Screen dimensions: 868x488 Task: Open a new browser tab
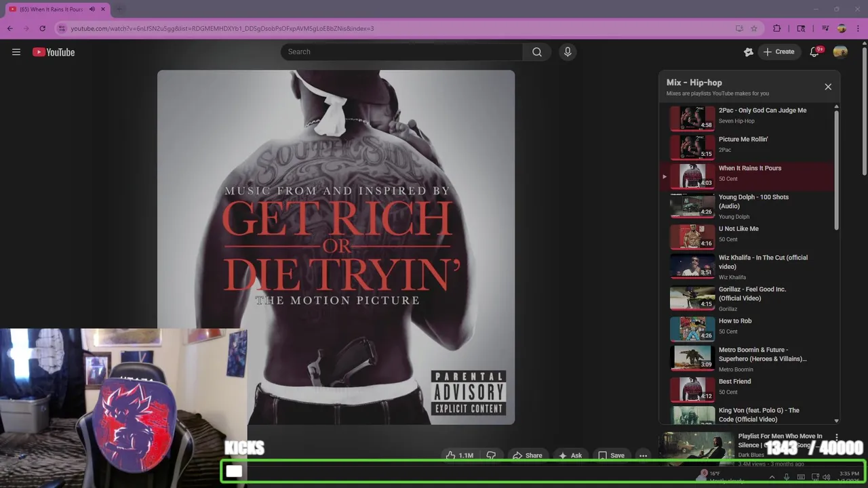[121, 9]
